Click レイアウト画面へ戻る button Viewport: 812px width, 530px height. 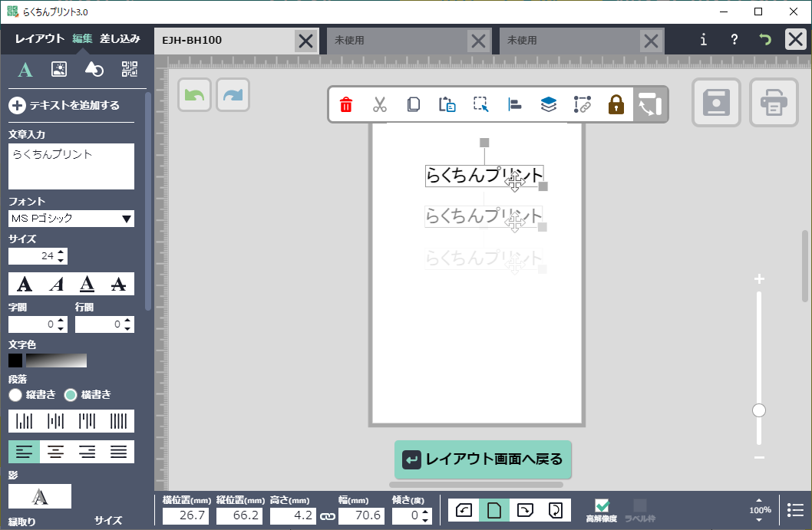click(483, 459)
